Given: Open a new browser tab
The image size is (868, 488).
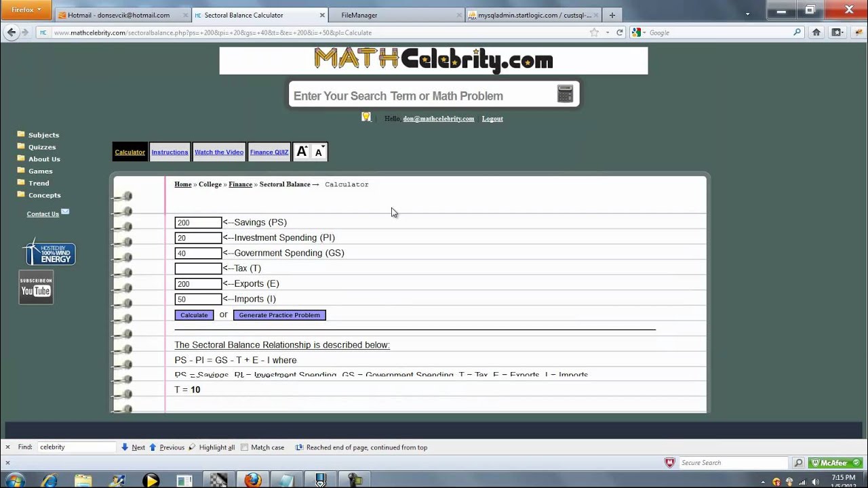Looking at the screenshot, I should [x=612, y=15].
